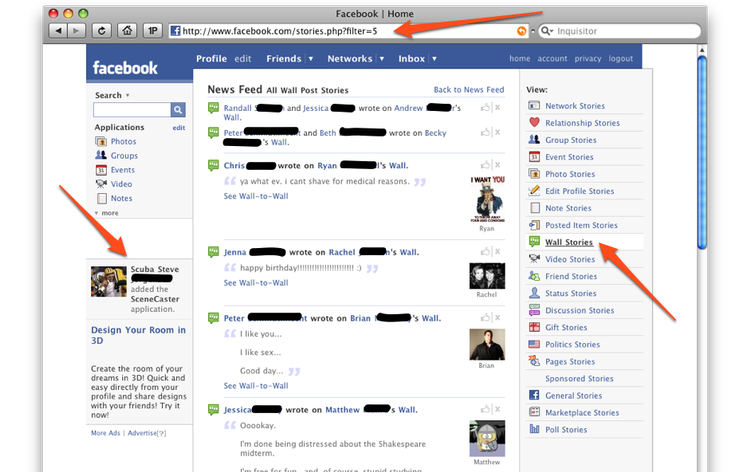Open See Wall-to-Wall under Chris's post
The image size is (750, 472).
click(256, 196)
